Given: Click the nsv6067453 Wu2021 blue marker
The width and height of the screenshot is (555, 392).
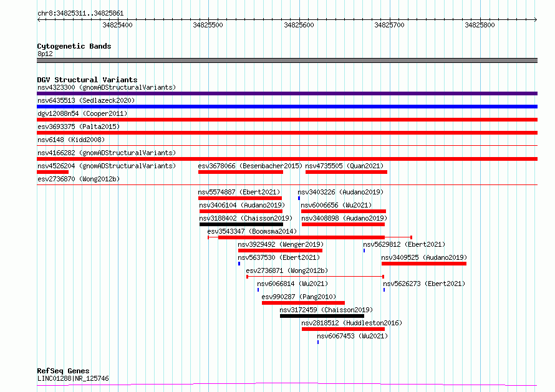Looking at the screenshot, I should tap(318, 342).
